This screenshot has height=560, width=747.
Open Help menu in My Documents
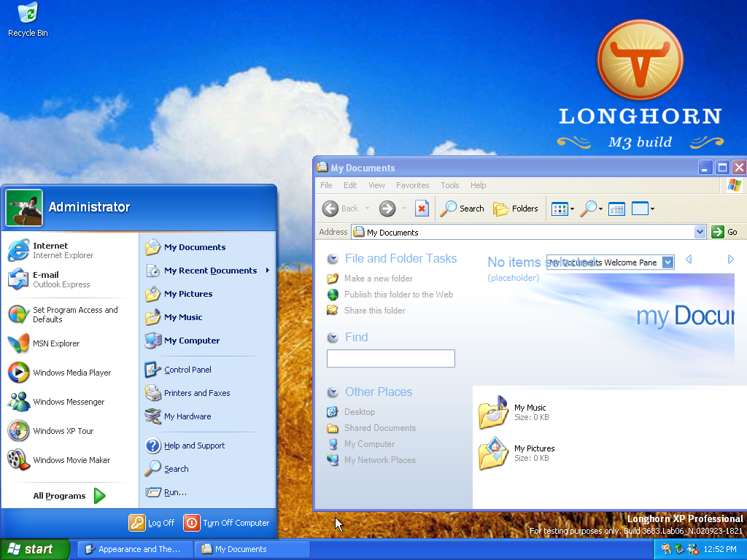pyautogui.click(x=479, y=185)
